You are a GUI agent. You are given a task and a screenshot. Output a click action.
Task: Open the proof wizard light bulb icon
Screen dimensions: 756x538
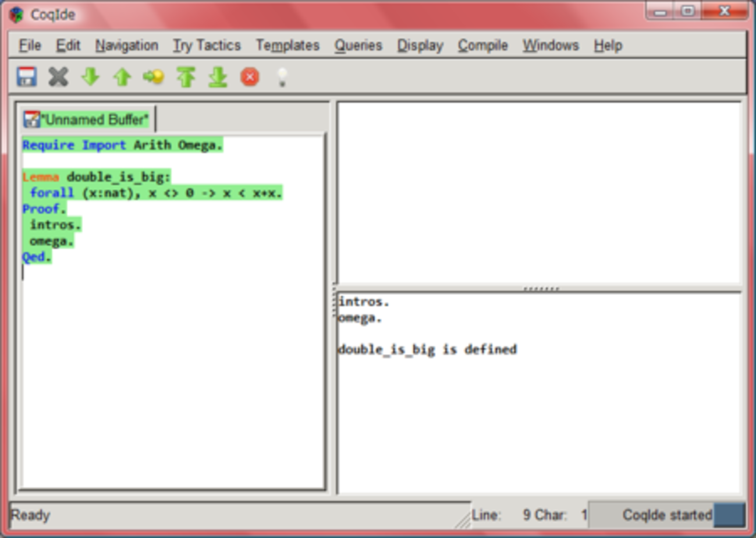[282, 76]
